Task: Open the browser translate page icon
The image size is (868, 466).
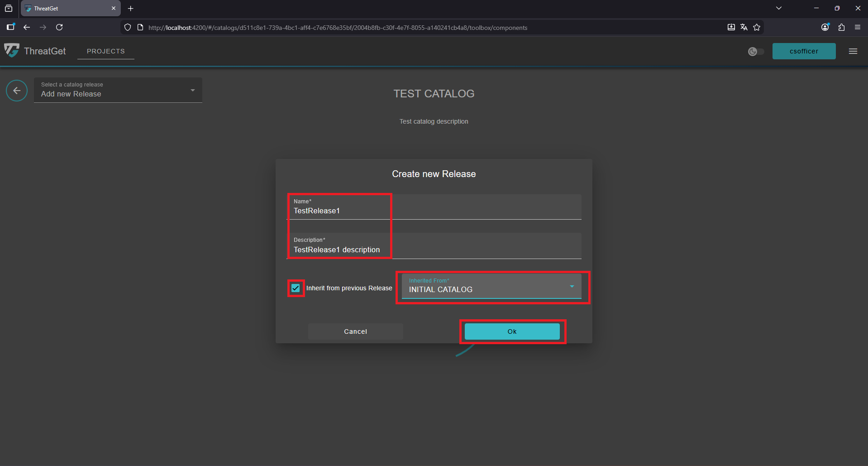Action: click(x=744, y=28)
